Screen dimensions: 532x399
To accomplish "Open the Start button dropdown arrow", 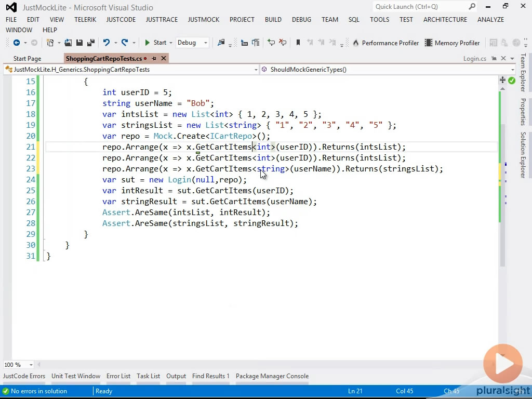I will (x=170, y=43).
